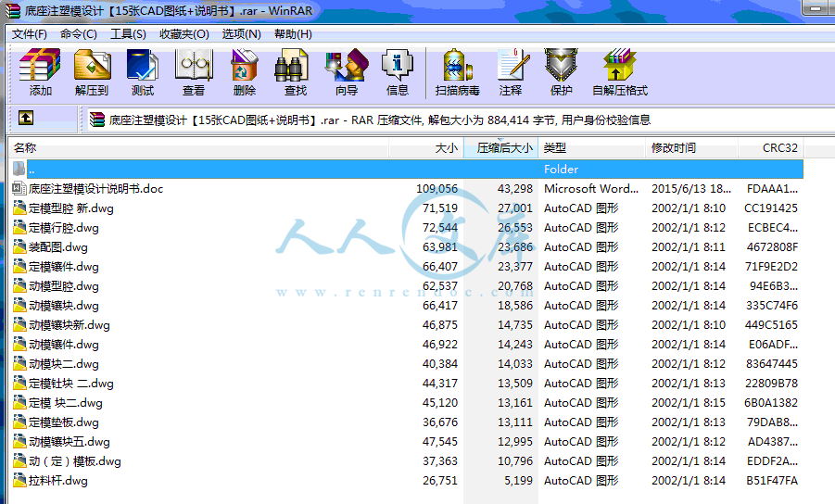Click the icon beside 动模型腔.dwg

click(19, 285)
